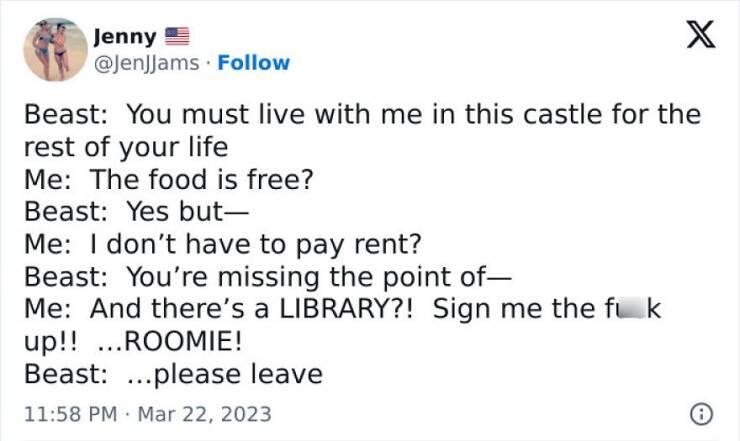Open the Jenny display name
The image size is (740, 441).
125,37
